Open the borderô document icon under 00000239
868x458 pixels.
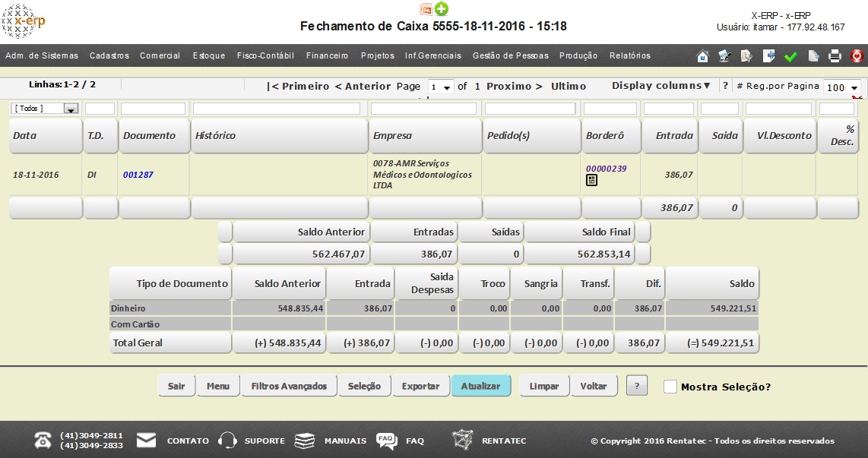tap(591, 180)
